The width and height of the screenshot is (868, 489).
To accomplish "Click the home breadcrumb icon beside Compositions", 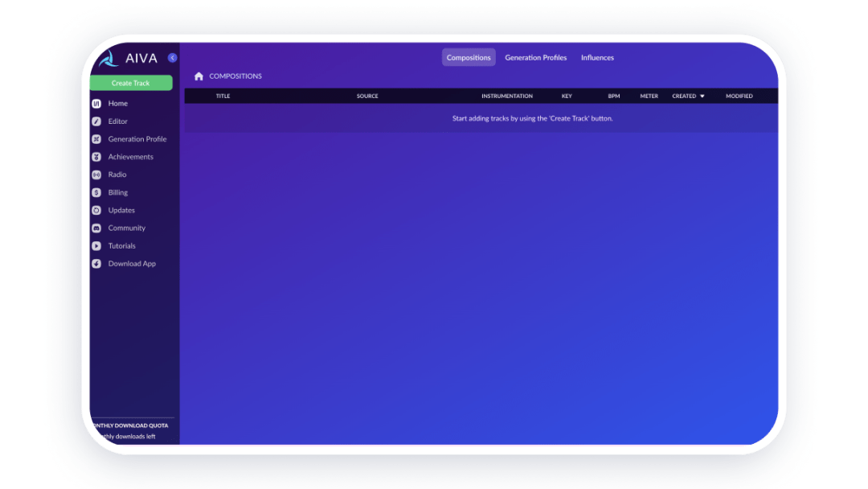I will tap(199, 76).
